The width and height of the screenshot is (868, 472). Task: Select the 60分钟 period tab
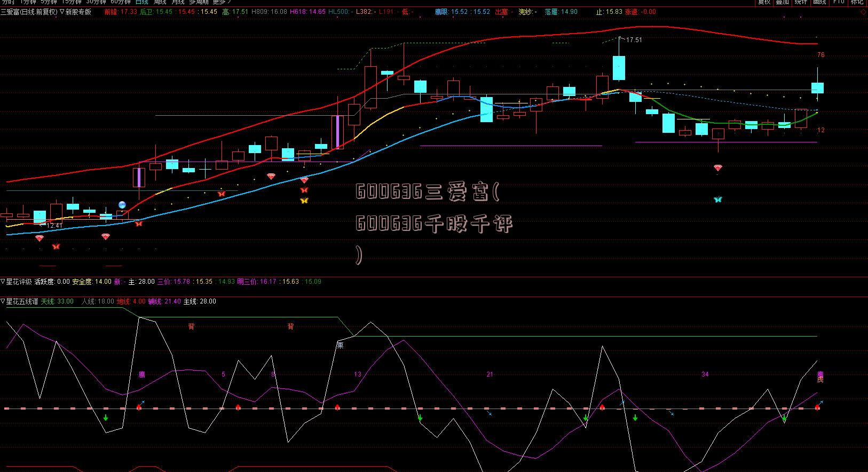point(121,2)
